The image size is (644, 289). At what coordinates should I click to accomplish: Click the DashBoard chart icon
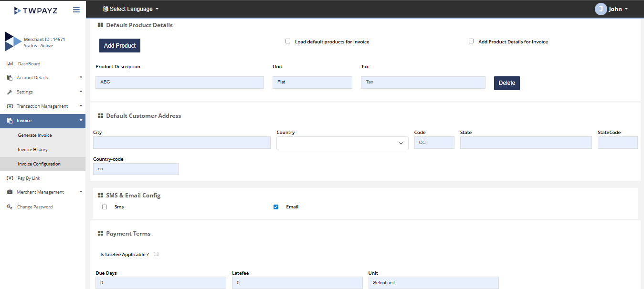tap(10, 63)
